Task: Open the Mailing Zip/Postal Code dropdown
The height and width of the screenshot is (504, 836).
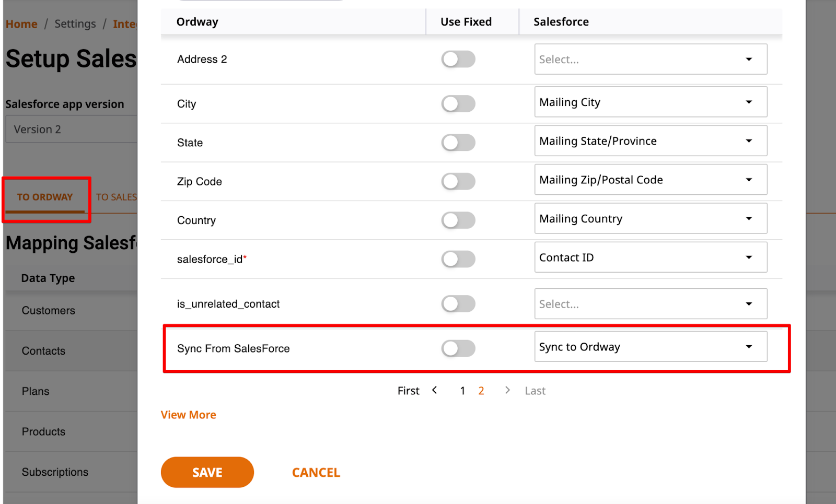Action: pos(651,180)
